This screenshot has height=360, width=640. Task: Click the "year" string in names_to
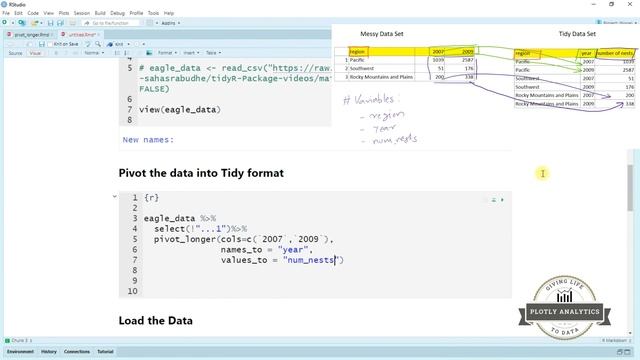click(293, 250)
